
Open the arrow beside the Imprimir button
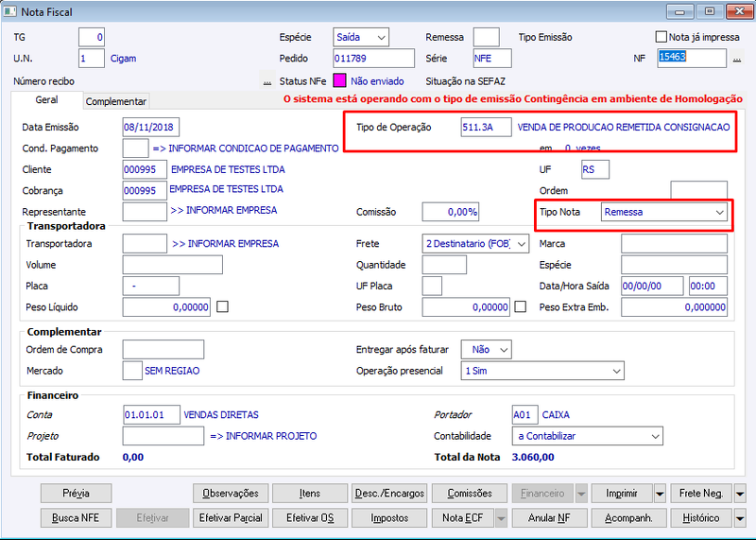[x=660, y=494]
